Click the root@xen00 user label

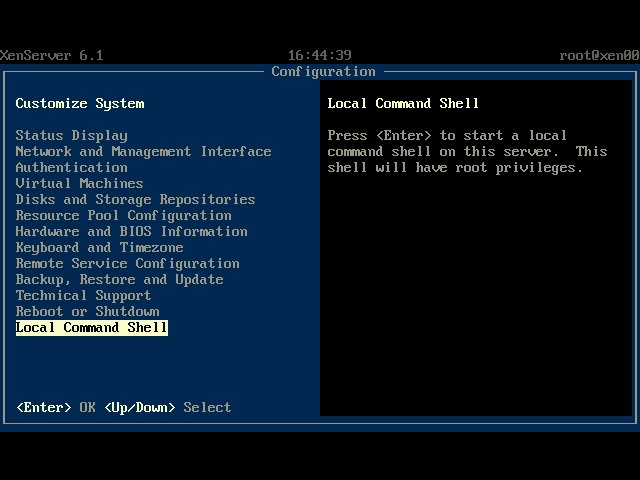click(599, 56)
